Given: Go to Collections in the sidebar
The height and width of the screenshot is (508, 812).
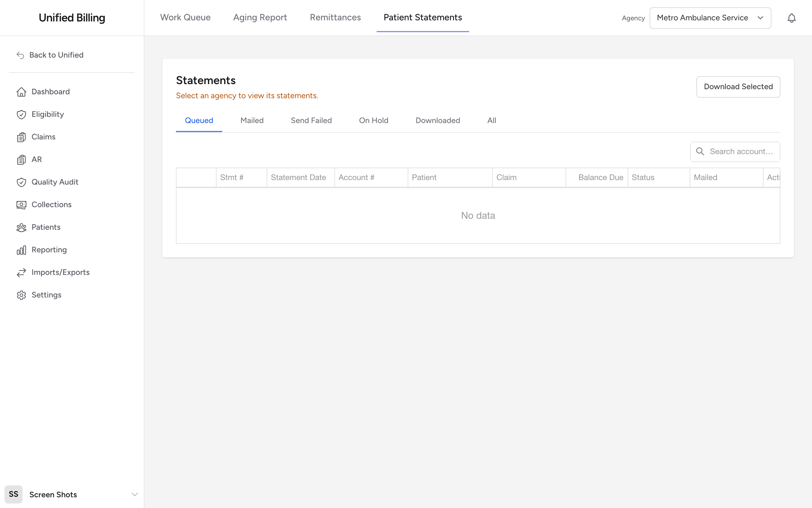Looking at the screenshot, I should pyautogui.click(x=44, y=205).
